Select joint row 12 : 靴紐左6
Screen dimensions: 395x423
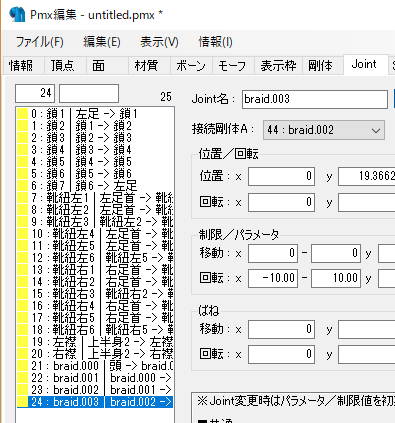[95, 258]
